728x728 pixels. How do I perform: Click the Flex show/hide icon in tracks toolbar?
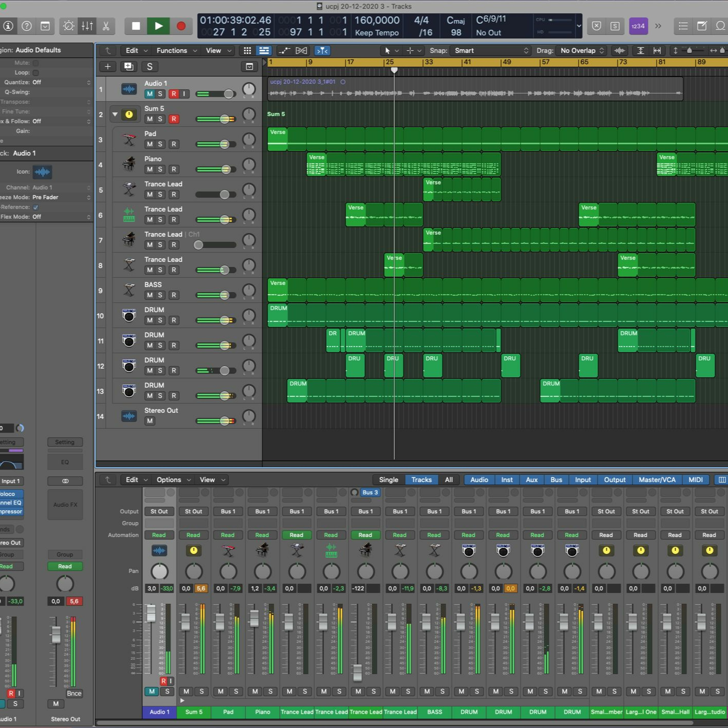(322, 50)
